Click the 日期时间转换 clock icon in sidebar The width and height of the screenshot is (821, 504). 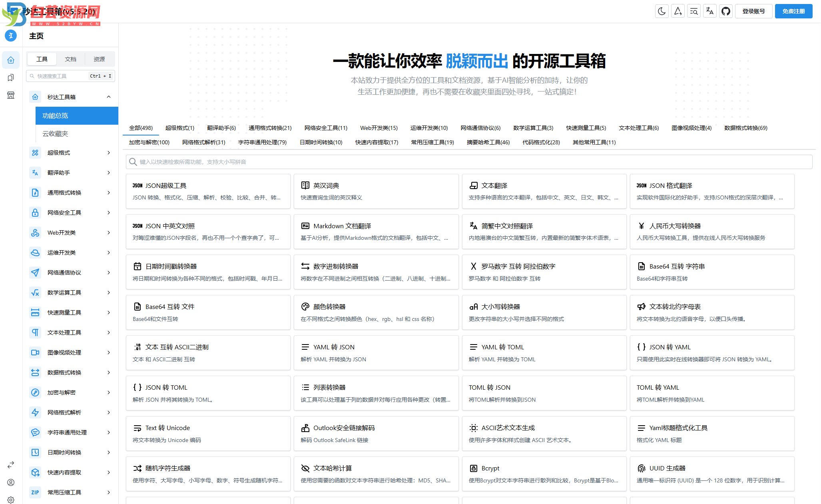tap(35, 452)
